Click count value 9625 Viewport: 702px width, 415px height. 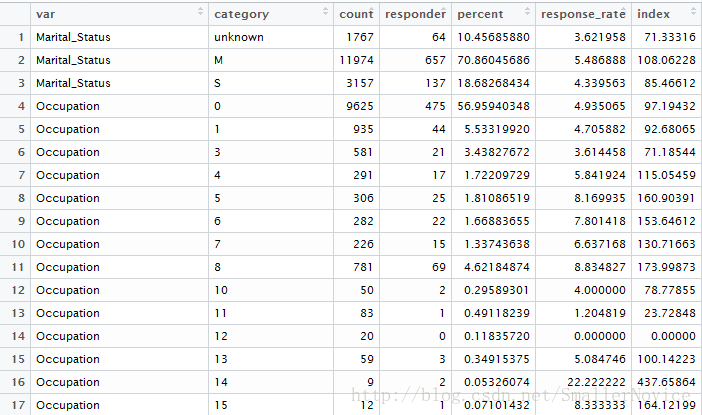point(360,106)
